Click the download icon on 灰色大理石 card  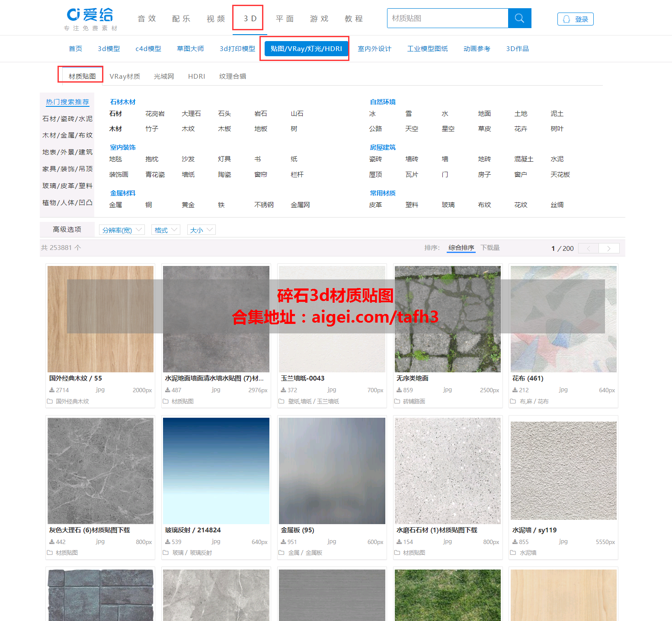(x=52, y=542)
